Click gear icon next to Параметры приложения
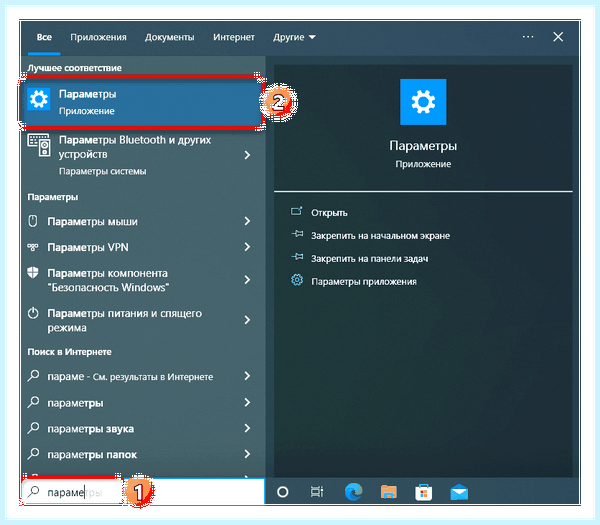 [x=297, y=280]
